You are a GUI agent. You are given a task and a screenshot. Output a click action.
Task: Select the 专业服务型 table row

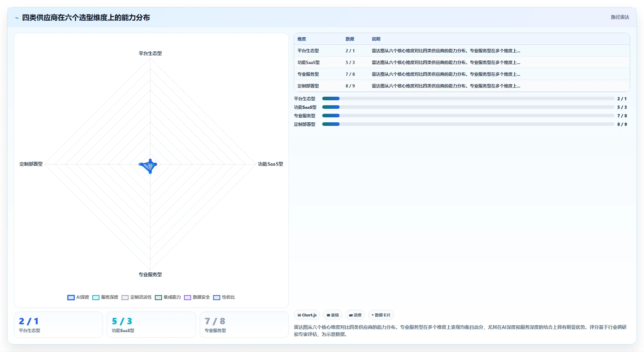click(462, 74)
